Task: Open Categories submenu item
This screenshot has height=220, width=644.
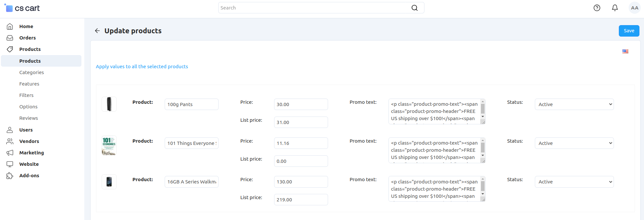Action: click(31, 72)
